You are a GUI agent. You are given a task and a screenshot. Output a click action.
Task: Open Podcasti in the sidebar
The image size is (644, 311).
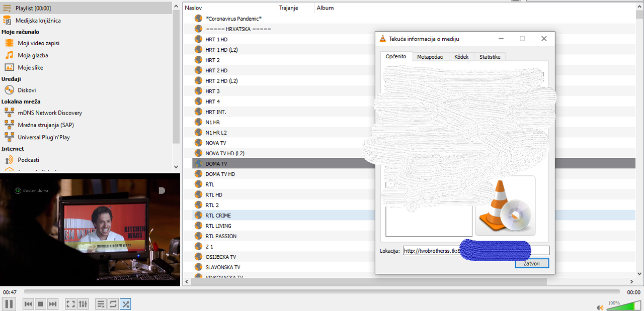[x=28, y=160]
